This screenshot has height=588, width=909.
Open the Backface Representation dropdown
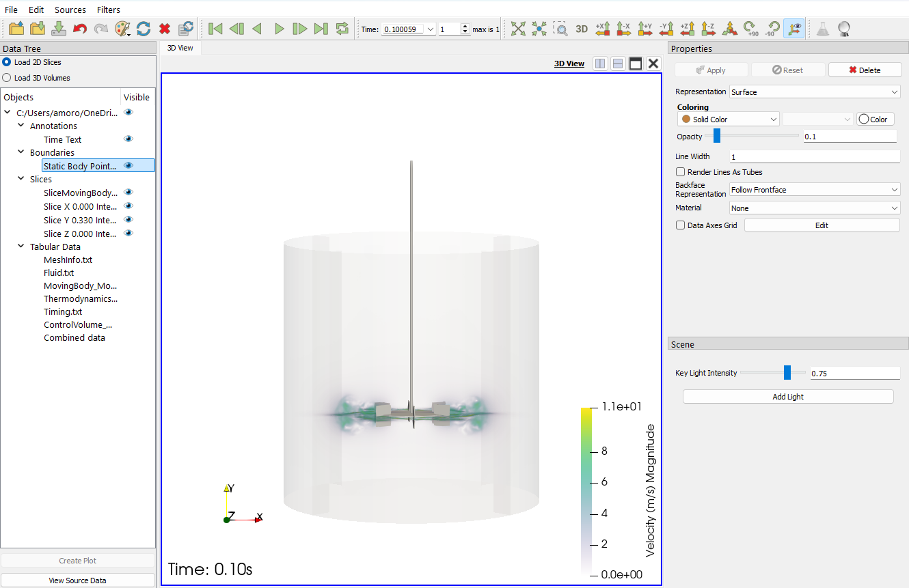(815, 190)
